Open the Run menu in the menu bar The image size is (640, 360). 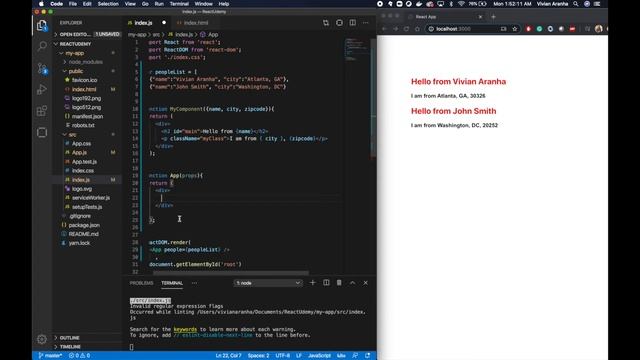coord(159,4)
